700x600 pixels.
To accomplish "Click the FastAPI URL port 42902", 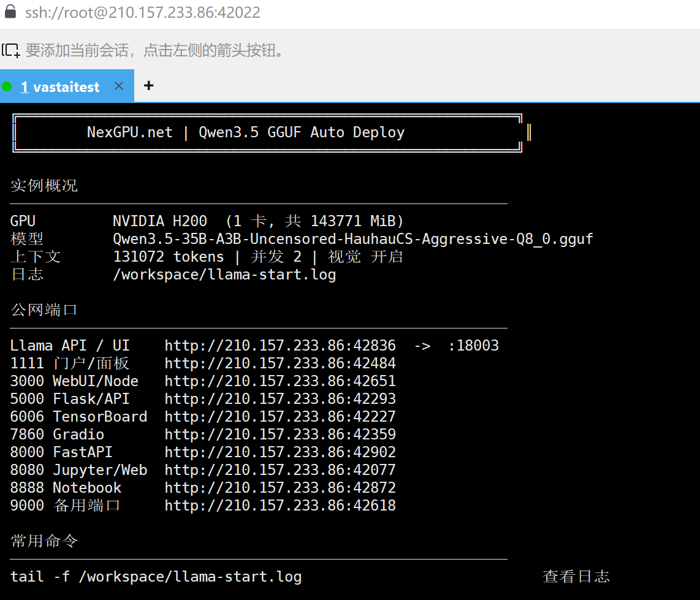I will click(x=280, y=452).
